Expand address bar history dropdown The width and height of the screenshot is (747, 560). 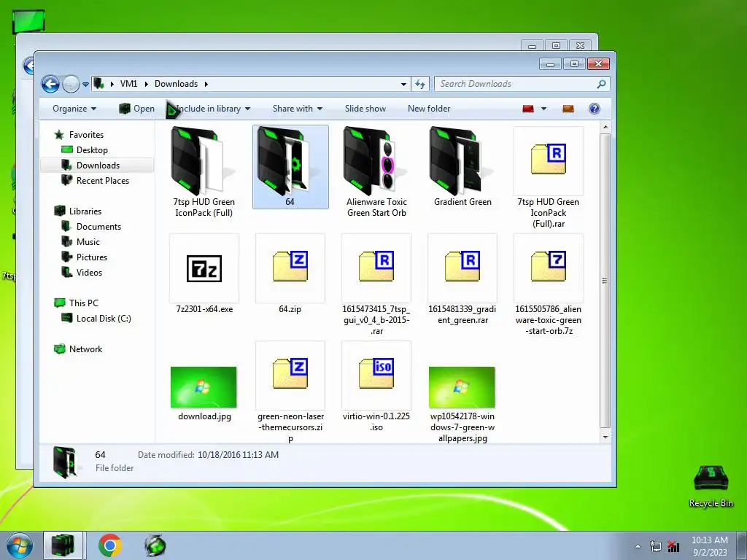click(x=403, y=85)
